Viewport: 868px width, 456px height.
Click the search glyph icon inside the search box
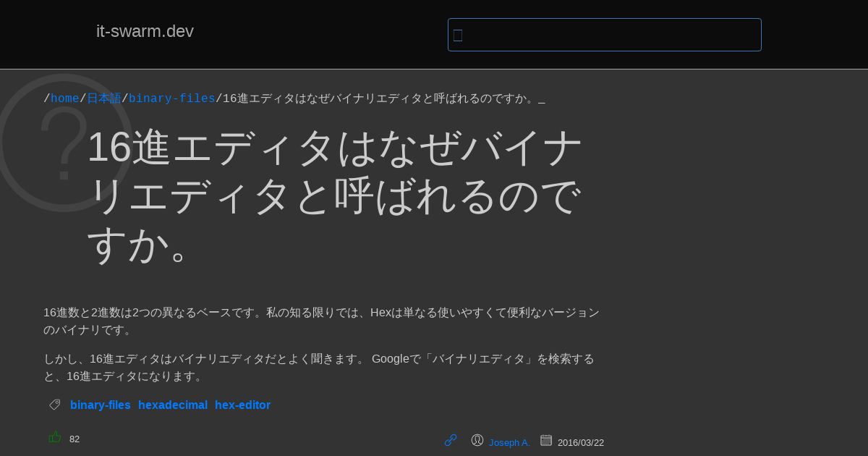pyautogui.click(x=458, y=35)
